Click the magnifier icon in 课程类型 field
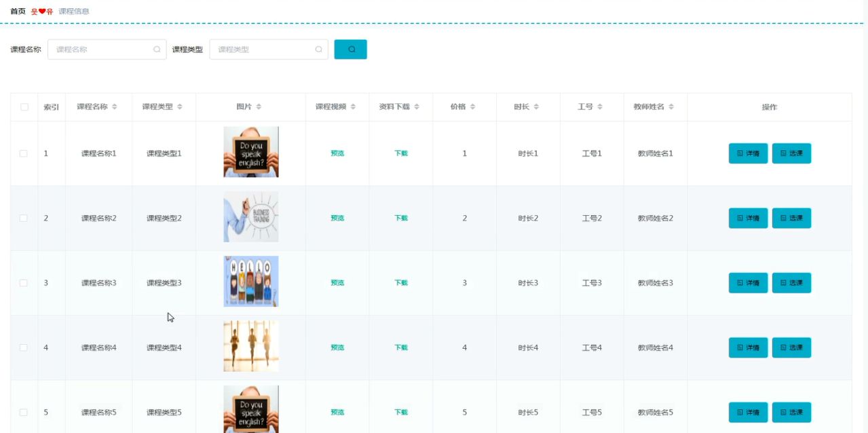This screenshot has height=433, width=868. click(x=318, y=50)
